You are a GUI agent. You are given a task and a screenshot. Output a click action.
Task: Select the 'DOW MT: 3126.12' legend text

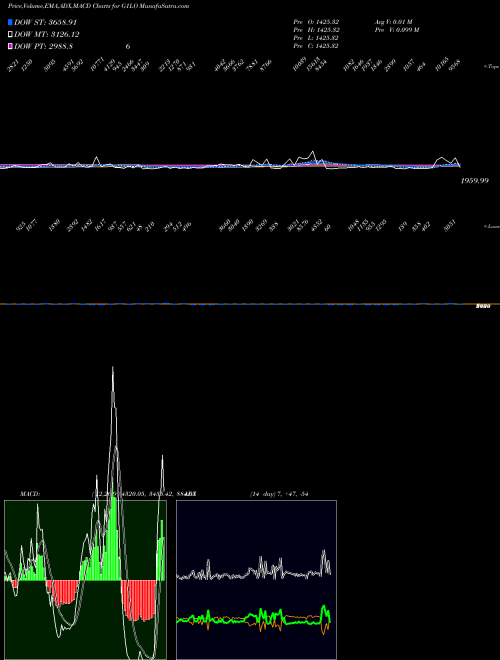[x=47, y=35]
